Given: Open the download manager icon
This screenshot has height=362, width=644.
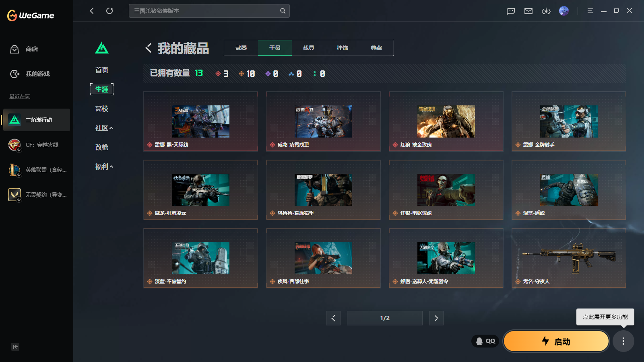Looking at the screenshot, I should [546, 11].
